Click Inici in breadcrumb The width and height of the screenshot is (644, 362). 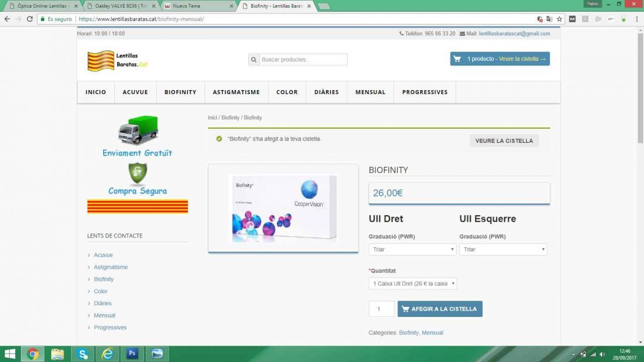pyautogui.click(x=213, y=118)
